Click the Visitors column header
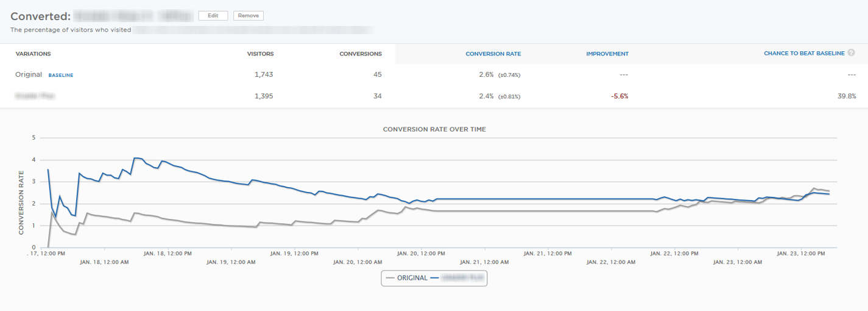The height and width of the screenshot is (311, 868). click(260, 54)
